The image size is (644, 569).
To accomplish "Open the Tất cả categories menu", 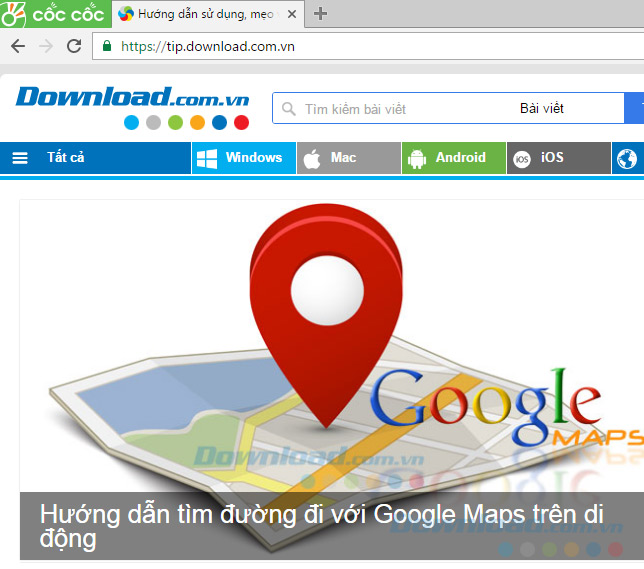I will click(x=95, y=158).
